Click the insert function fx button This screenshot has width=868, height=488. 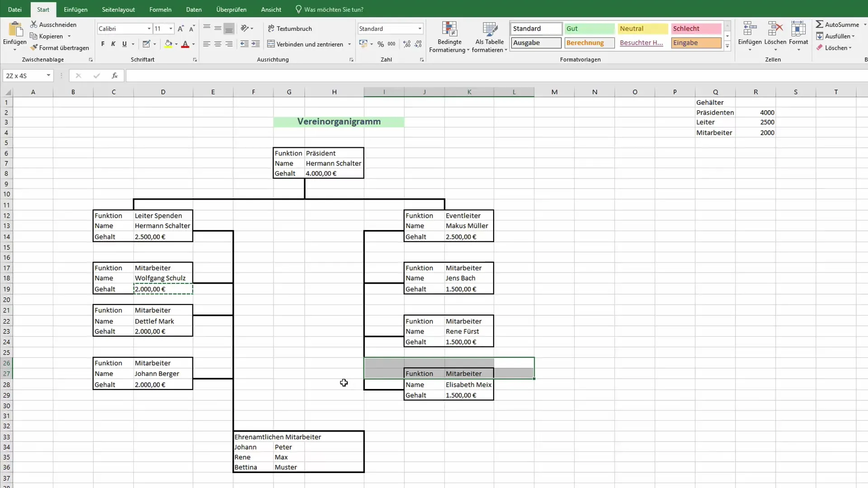[x=115, y=75]
